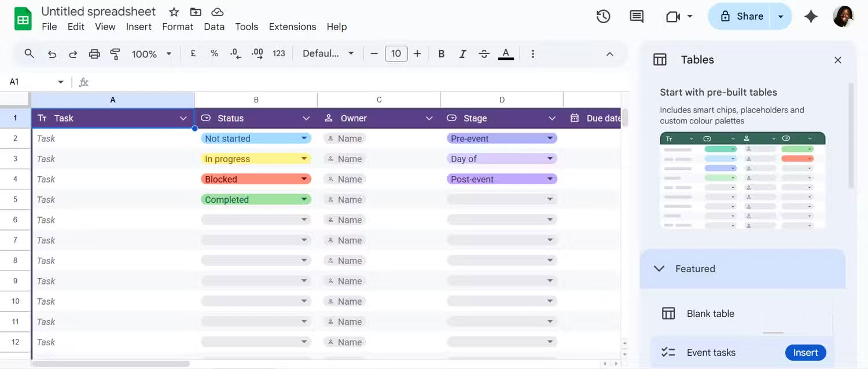Open the Extensions menu
868x369 pixels.
pos(292,27)
